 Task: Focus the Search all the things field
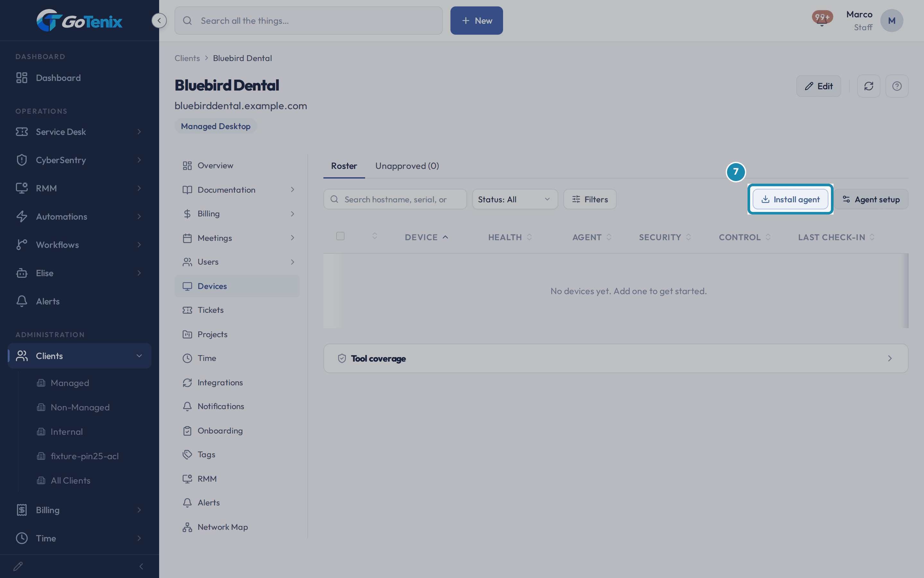pos(309,21)
